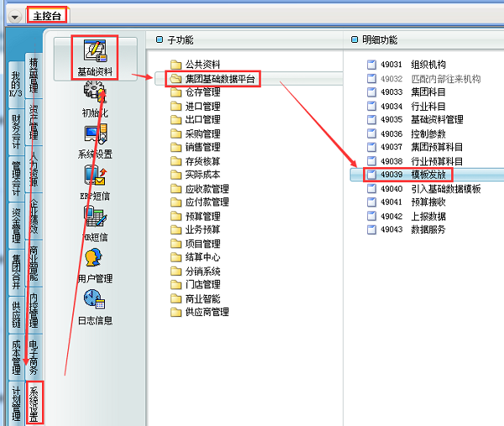Viewport: 504px width, 426px height.
Task: Select the 进口管理 folder icon
Action: 176,106
